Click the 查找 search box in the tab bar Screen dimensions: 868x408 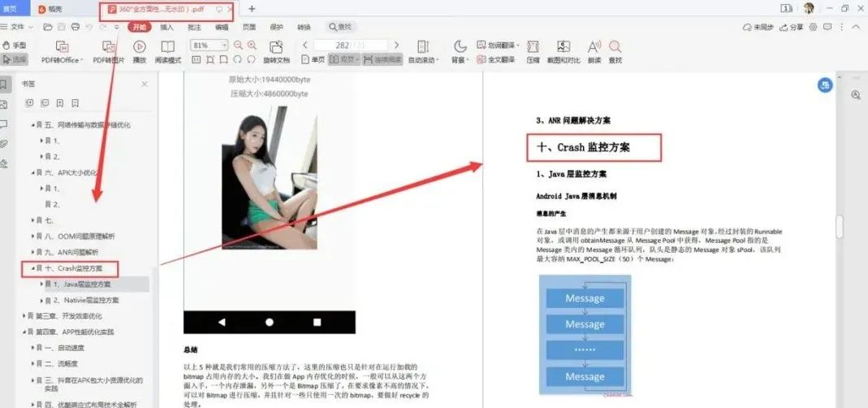[x=341, y=27]
